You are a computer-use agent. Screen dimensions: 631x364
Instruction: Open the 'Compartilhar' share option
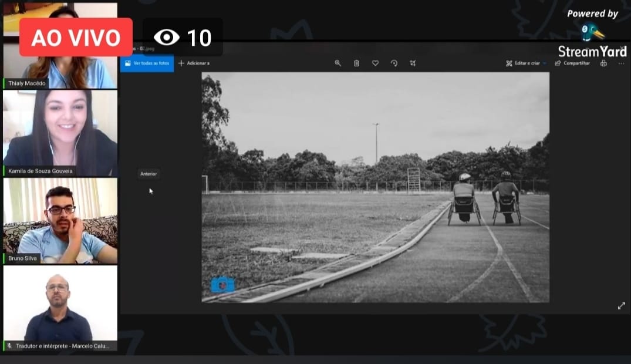coord(572,63)
